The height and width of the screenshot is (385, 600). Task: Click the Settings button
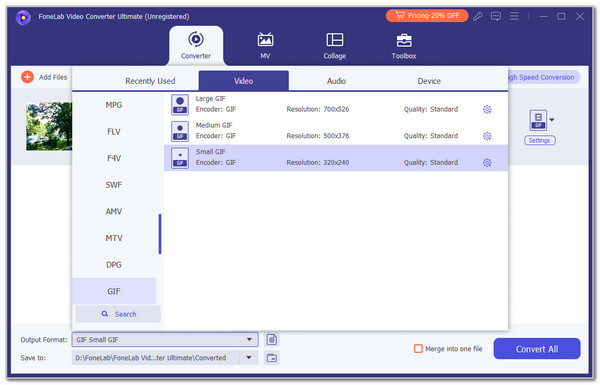point(540,140)
